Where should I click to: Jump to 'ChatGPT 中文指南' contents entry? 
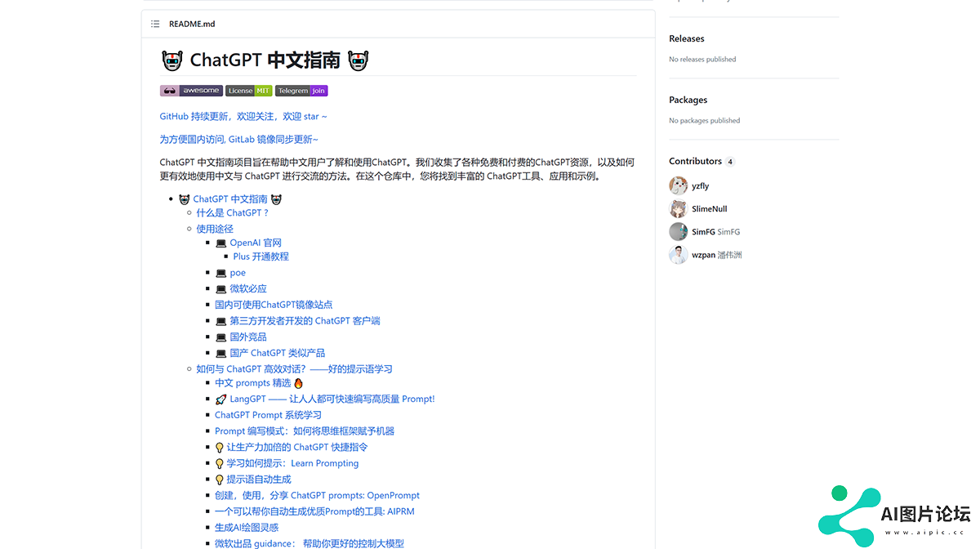230,199
